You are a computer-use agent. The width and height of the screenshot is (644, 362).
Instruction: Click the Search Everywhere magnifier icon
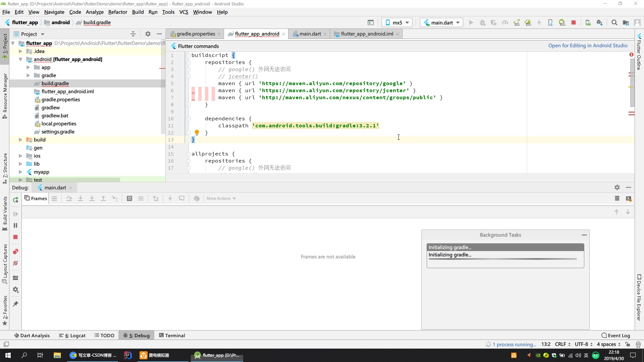614,22
